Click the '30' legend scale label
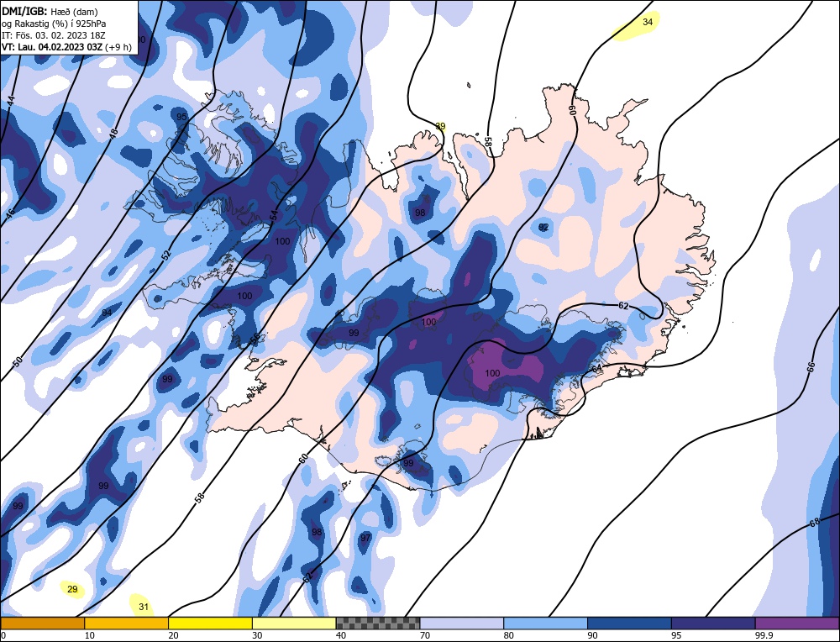The height and width of the screenshot is (642, 840). click(x=257, y=635)
